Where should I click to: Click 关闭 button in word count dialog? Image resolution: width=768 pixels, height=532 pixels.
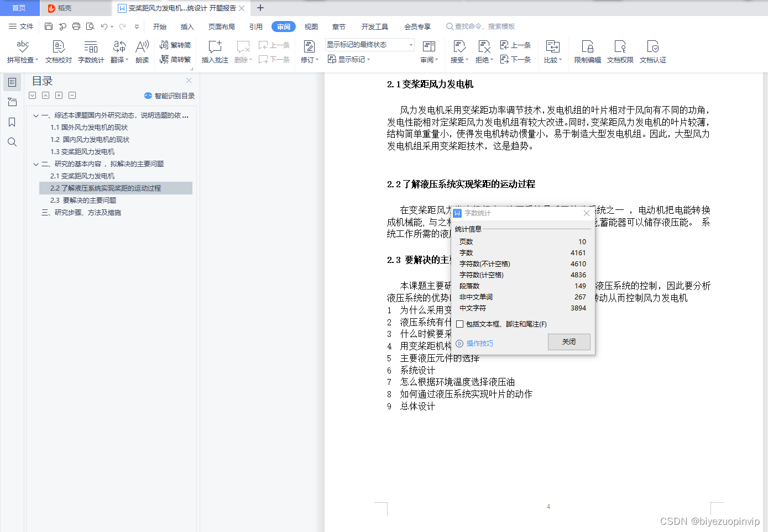pos(569,342)
